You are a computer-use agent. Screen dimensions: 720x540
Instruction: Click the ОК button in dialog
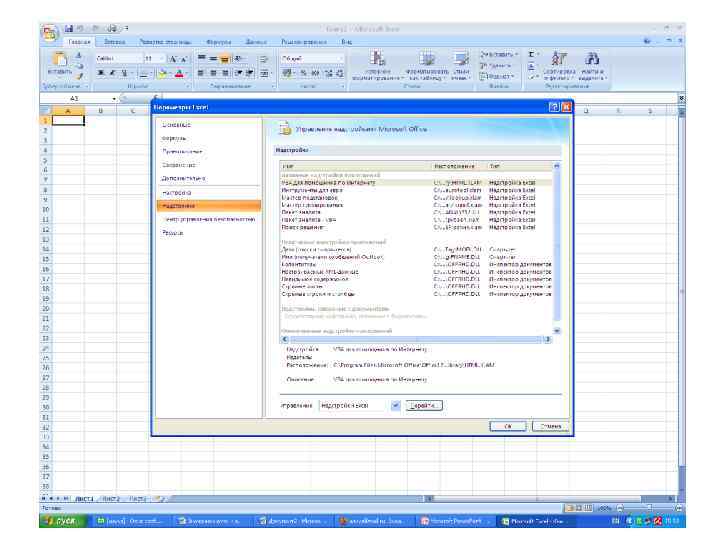(x=508, y=426)
